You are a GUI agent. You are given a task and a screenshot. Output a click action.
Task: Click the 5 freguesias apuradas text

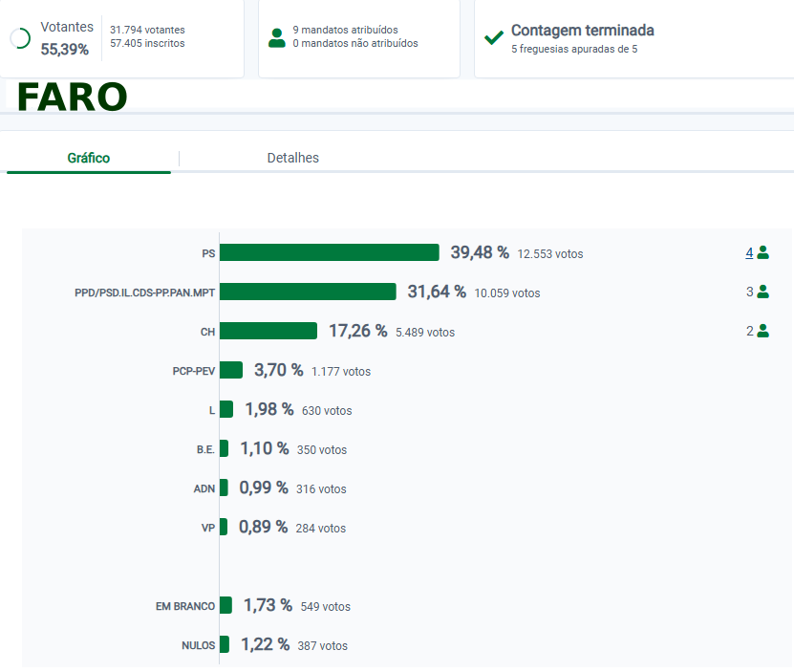(x=573, y=49)
